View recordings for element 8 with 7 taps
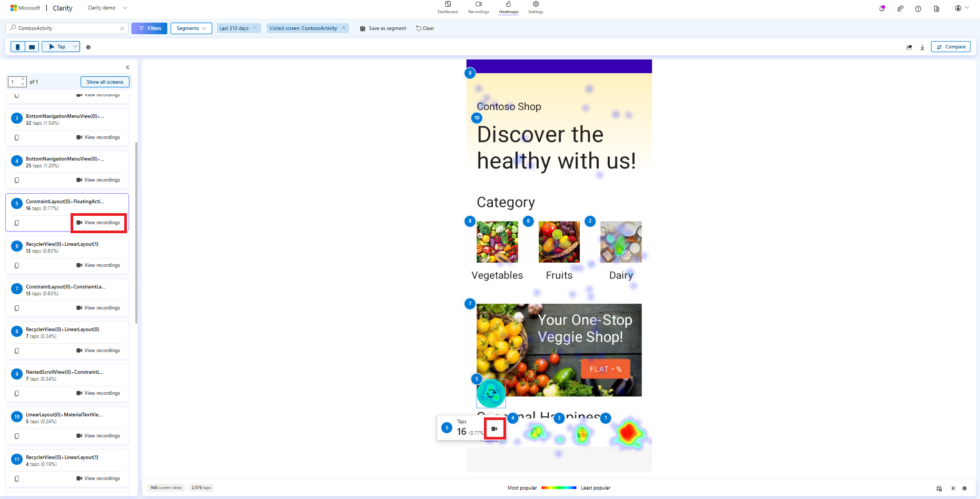The width and height of the screenshot is (980, 499). [98, 351]
